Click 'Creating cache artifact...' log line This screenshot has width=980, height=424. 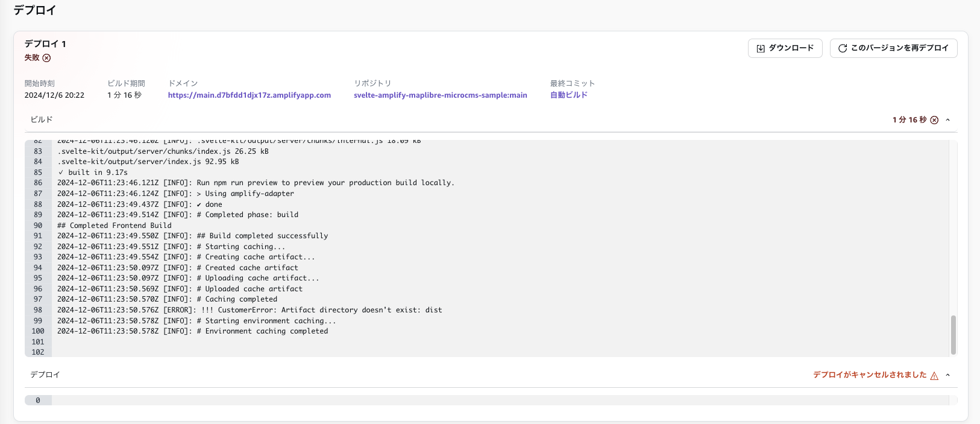[x=186, y=257]
